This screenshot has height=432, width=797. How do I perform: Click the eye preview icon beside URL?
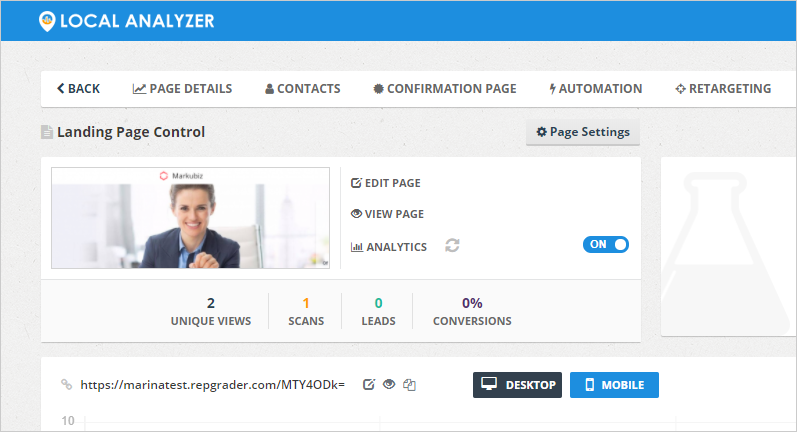pos(388,384)
